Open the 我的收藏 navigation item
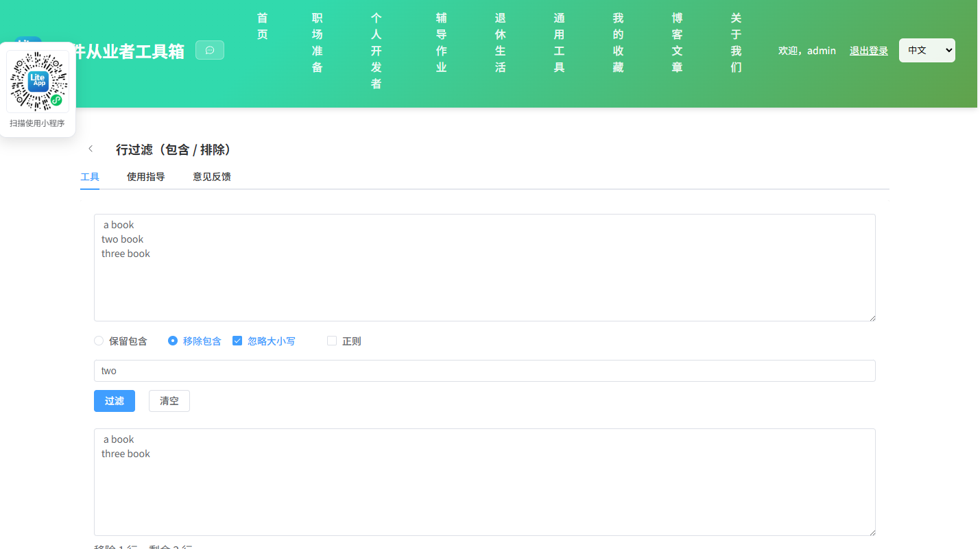 [x=619, y=42]
